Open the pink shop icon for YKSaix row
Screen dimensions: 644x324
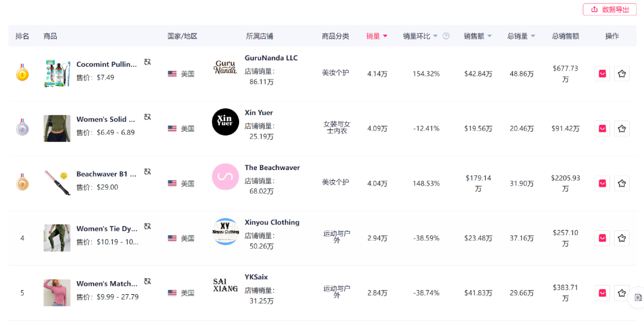(602, 293)
